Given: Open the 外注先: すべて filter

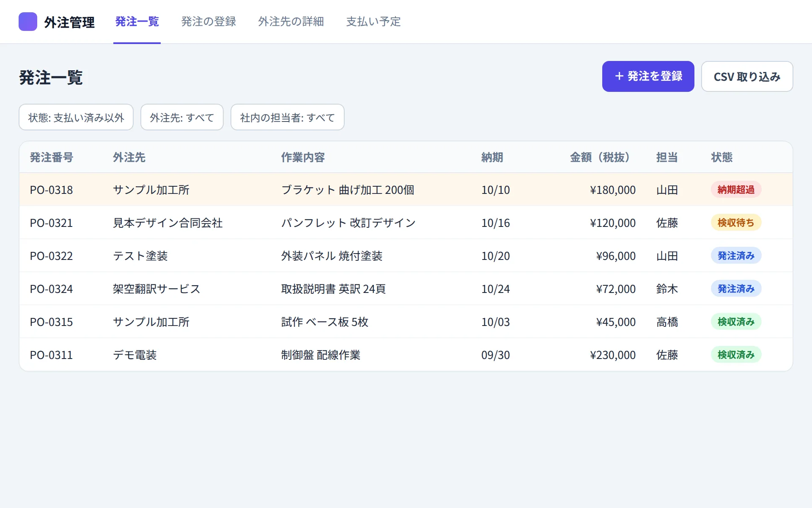Looking at the screenshot, I should point(182,117).
